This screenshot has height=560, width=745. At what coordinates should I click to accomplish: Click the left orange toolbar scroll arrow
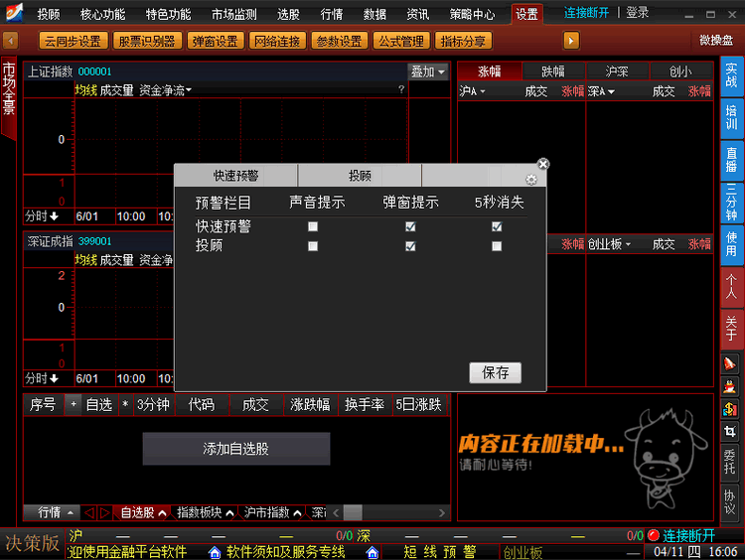coord(11,41)
